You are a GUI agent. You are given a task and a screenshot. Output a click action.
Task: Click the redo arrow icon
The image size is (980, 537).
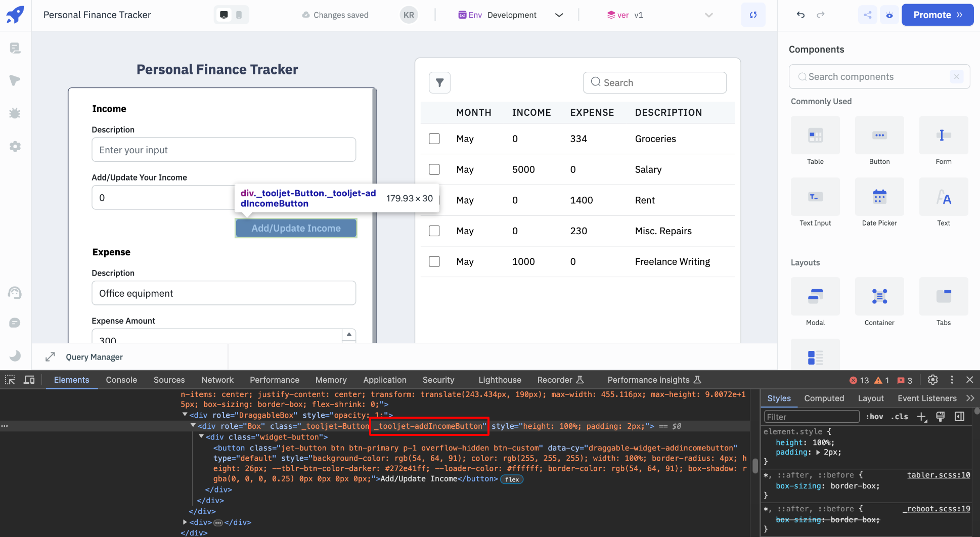820,15
